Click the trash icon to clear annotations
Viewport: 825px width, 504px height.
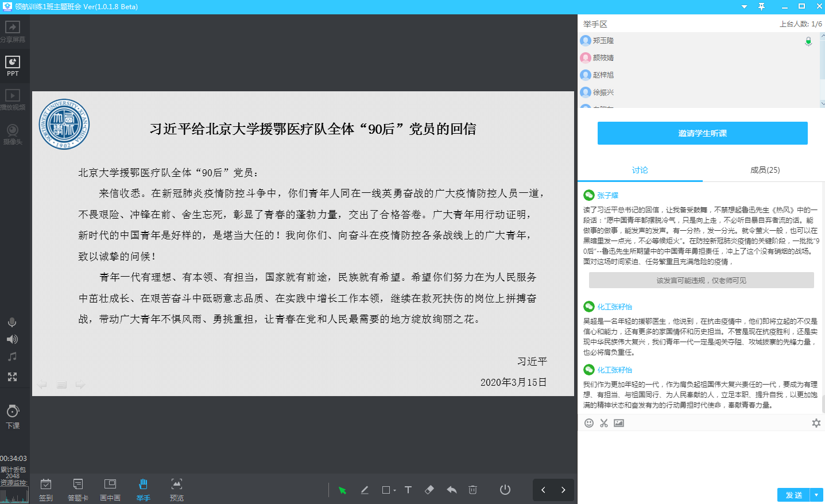point(472,490)
